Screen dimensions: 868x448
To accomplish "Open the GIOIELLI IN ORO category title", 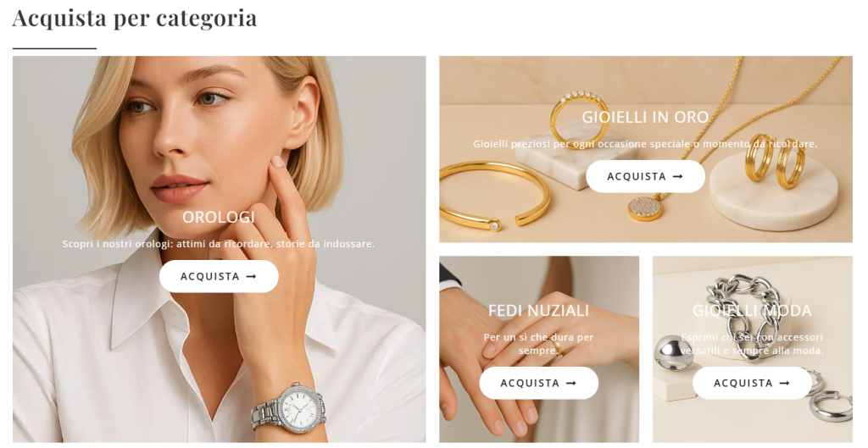I will point(645,117).
